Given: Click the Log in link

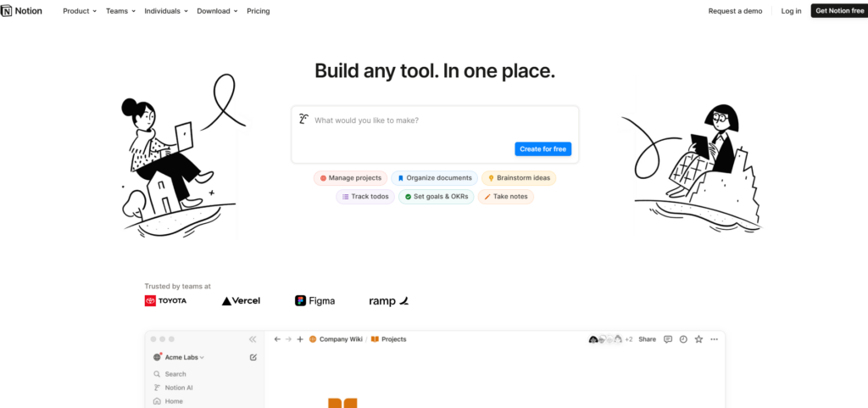Looking at the screenshot, I should [x=791, y=11].
